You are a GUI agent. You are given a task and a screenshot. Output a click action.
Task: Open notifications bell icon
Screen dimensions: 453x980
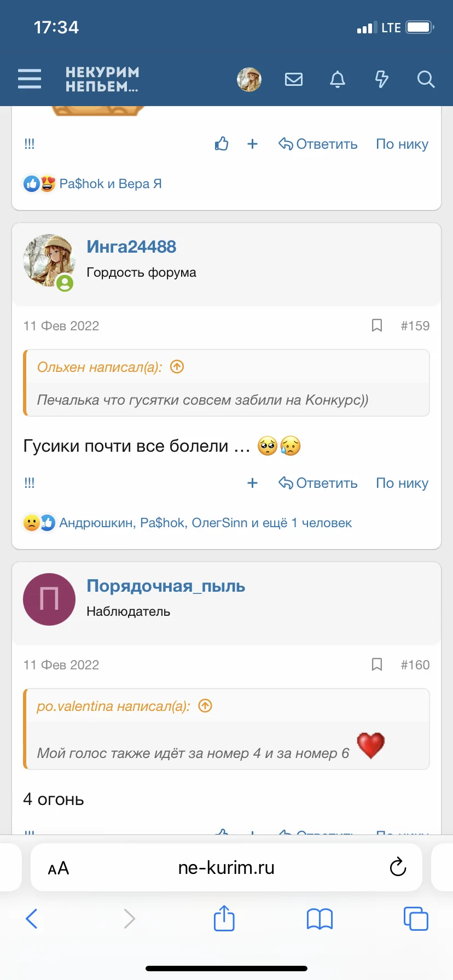pyautogui.click(x=338, y=79)
